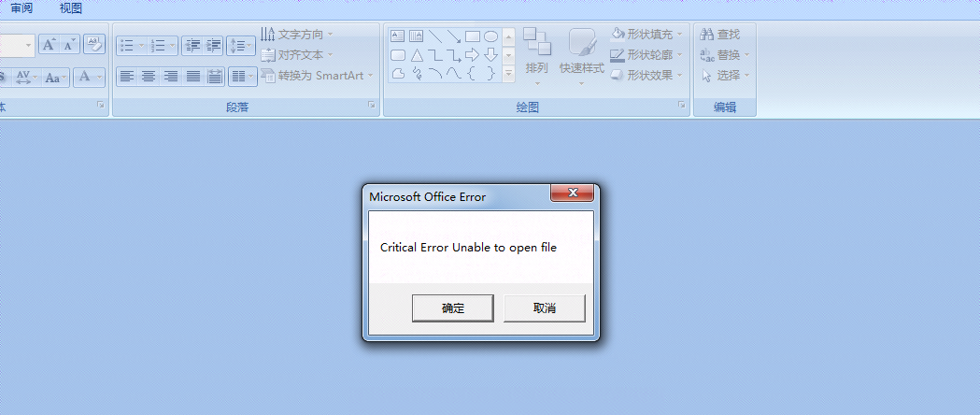Click the center text alignment icon

pyautogui.click(x=149, y=77)
